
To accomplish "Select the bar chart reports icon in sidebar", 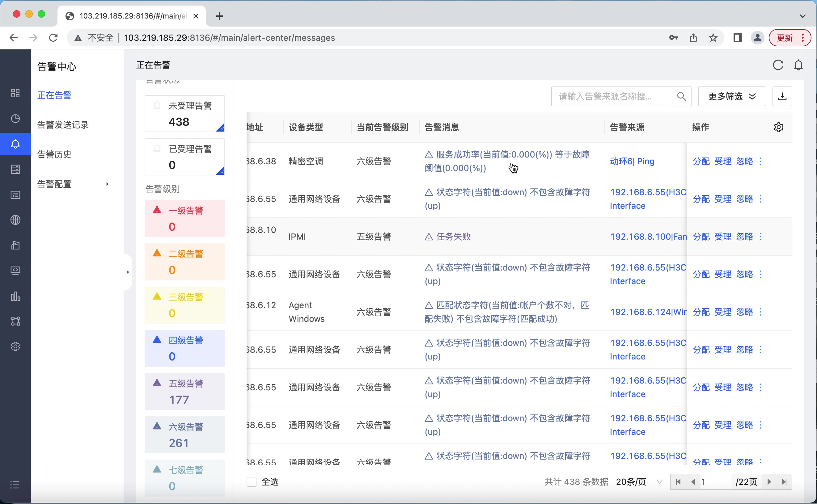I will pos(15,296).
